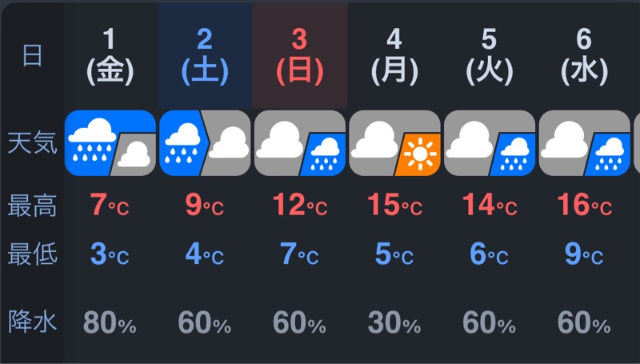
Task: Select day 4 (月) Monday header
Action: pyautogui.click(x=394, y=56)
